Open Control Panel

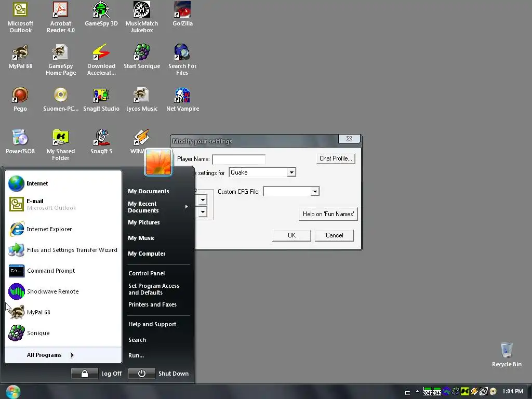pyautogui.click(x=147, y=273)
